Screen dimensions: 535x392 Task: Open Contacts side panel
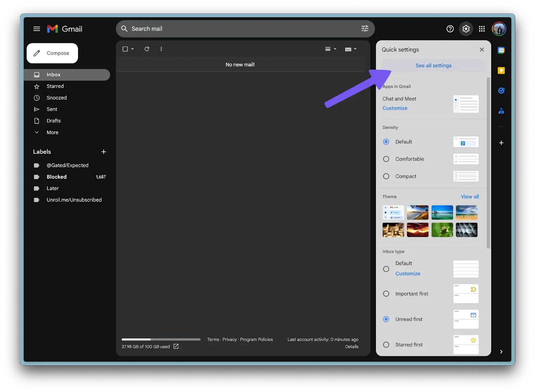pos(501,111)
